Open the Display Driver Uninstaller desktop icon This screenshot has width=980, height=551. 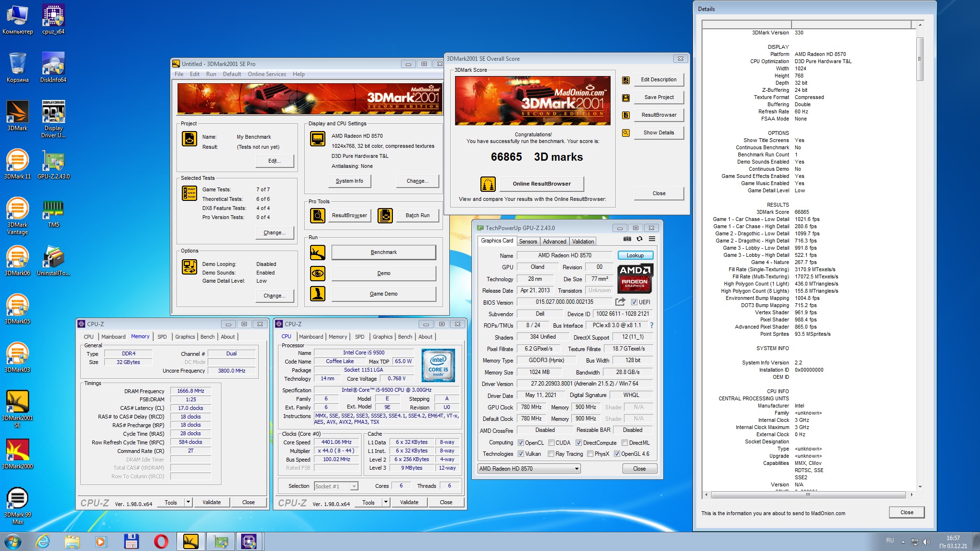point(53,119)
